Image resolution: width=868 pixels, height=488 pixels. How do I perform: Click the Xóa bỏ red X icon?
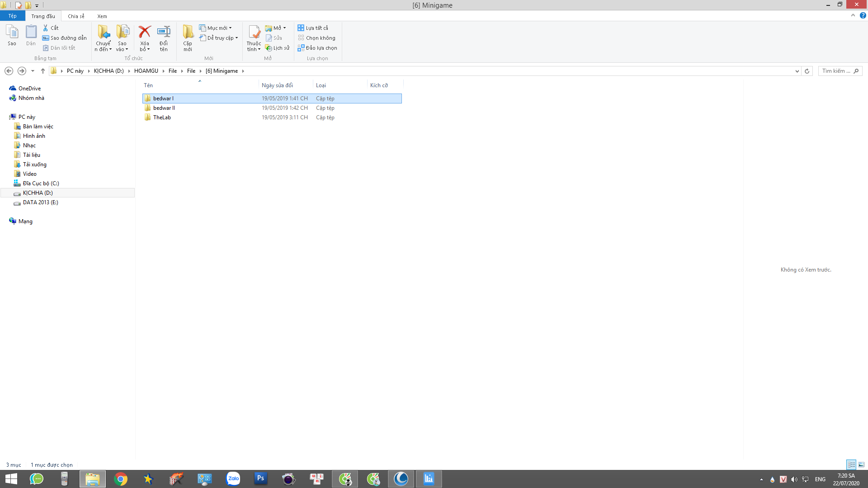click(144, 32)
